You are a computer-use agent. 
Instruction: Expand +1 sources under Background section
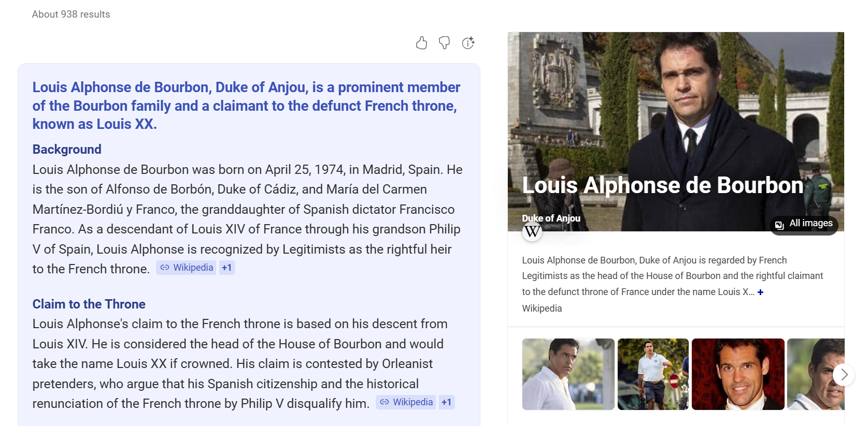click(x=227, y=268)
